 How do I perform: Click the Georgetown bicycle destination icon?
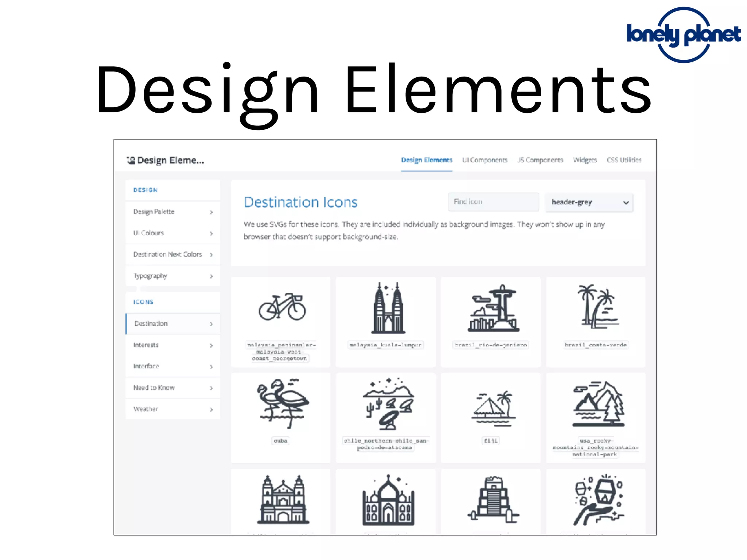(x=282, y=307)
